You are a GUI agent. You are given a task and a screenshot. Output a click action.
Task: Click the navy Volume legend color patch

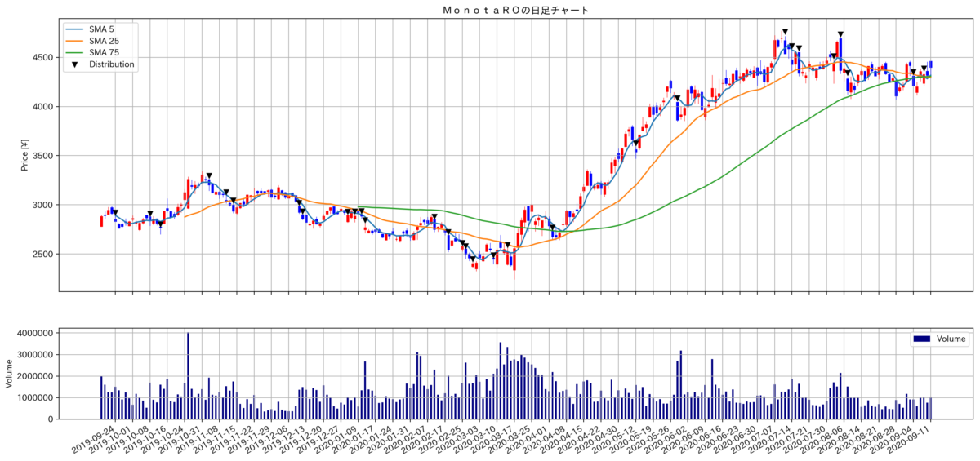tap(921, 339)
